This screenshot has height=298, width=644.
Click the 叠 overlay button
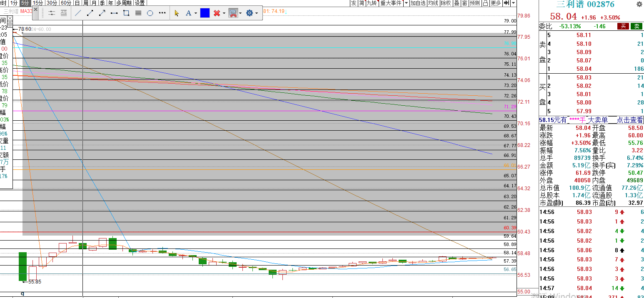(457, 3)
